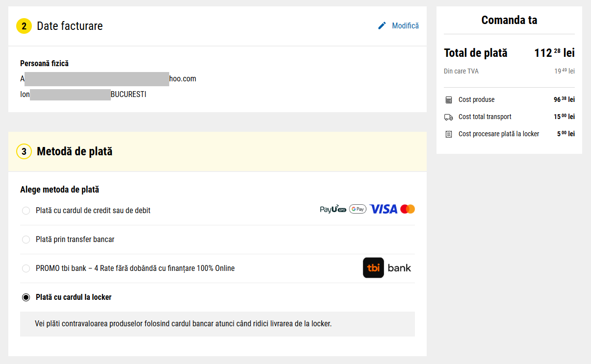The image size is (591, 364).
Task: Select card payment at locker radio
Action: [x=26, y=297]
